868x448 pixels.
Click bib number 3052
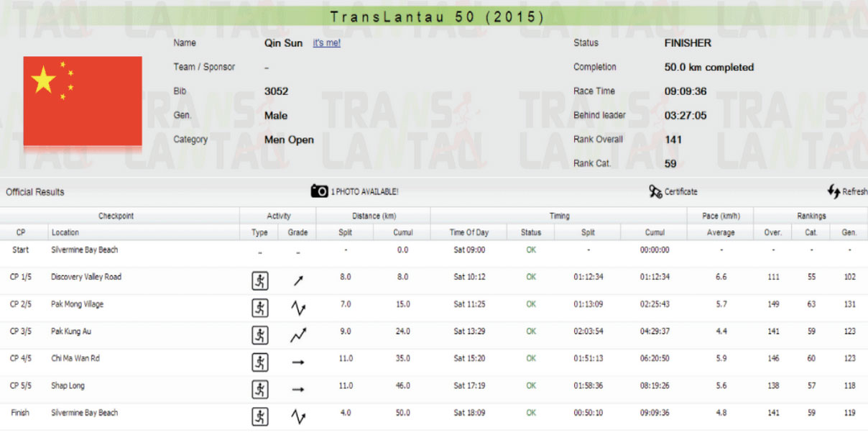coord(277,91)
